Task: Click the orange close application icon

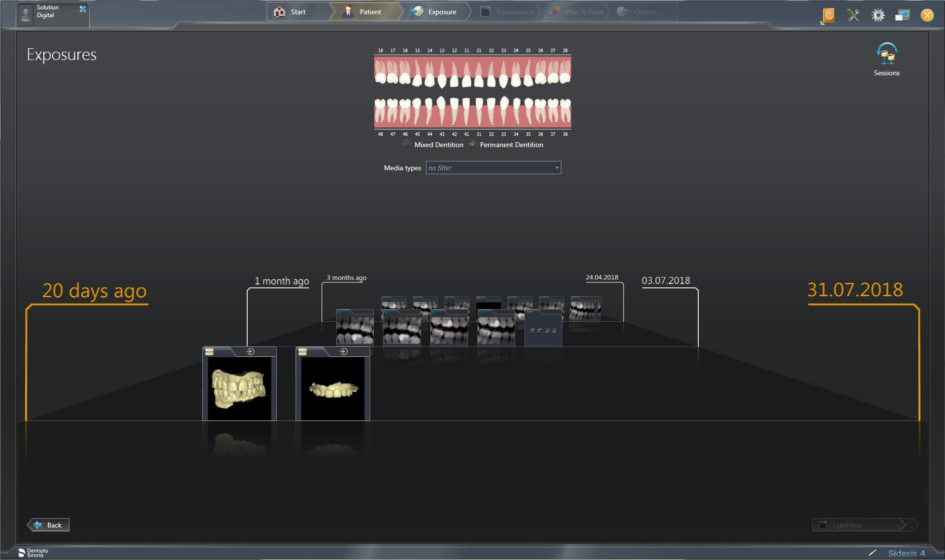Action: [x=927, y=15]
